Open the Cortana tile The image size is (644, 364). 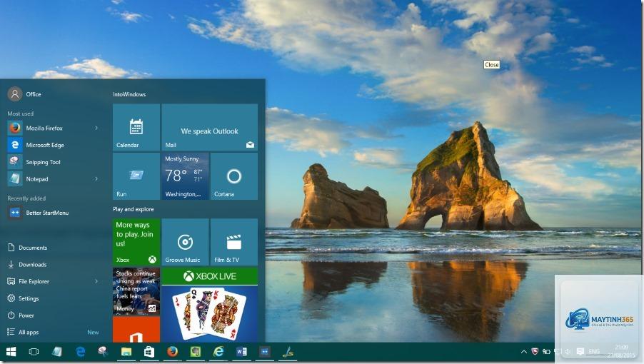click(x=233, y=176)
